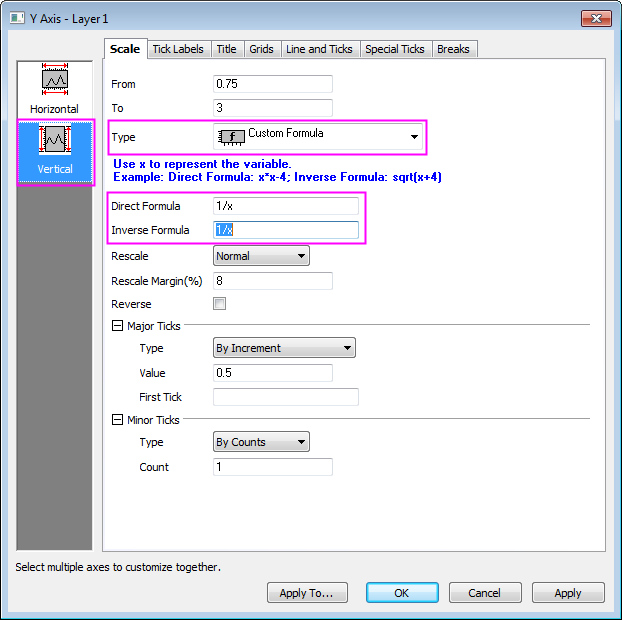Open Major Ticks Type dropdown

coord(285,348)
